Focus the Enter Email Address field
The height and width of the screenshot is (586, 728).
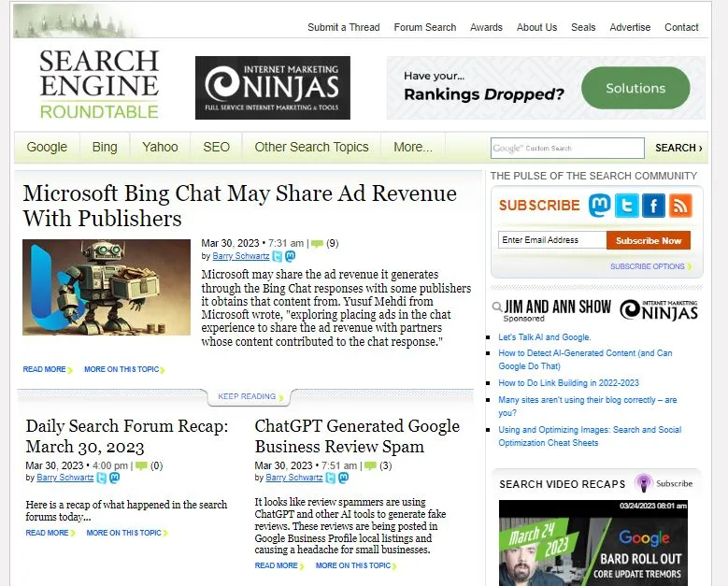pos(552,240)
